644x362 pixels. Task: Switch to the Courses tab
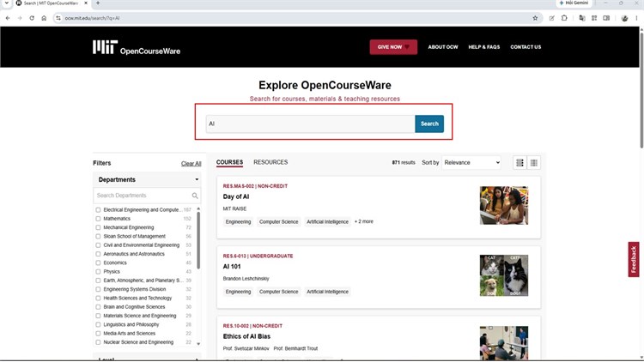coord(229,162)
